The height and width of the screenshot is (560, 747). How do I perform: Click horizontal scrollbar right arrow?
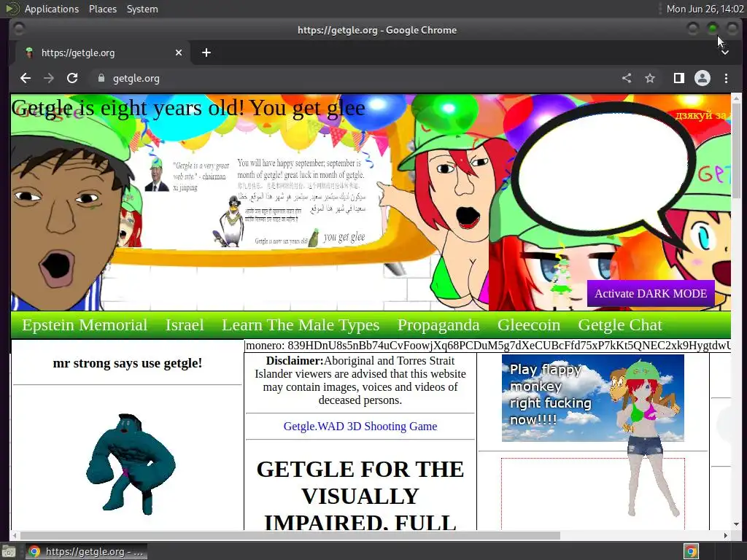[x=725, y=535]
